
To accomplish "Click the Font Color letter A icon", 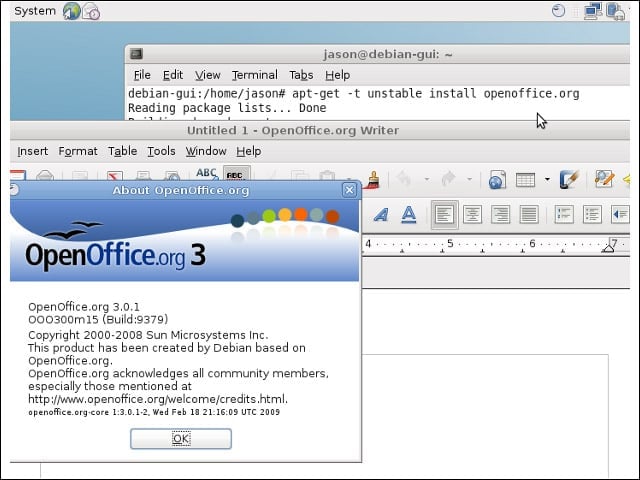I will click(409, 214).
